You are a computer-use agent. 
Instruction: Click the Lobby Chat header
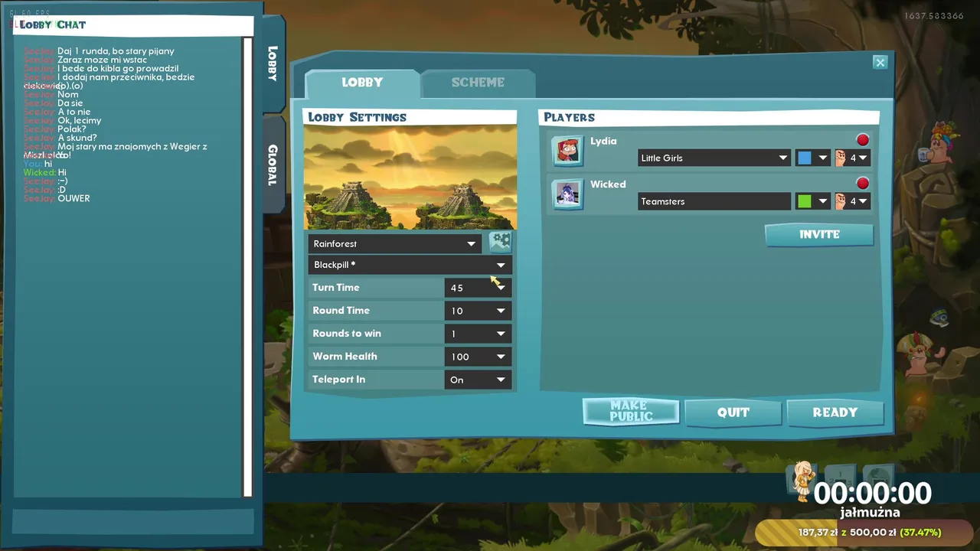[x=53, y=24]
